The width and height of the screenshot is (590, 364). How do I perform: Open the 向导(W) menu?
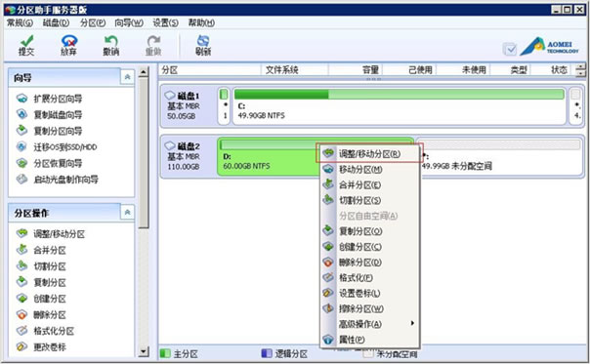point(129,23)
